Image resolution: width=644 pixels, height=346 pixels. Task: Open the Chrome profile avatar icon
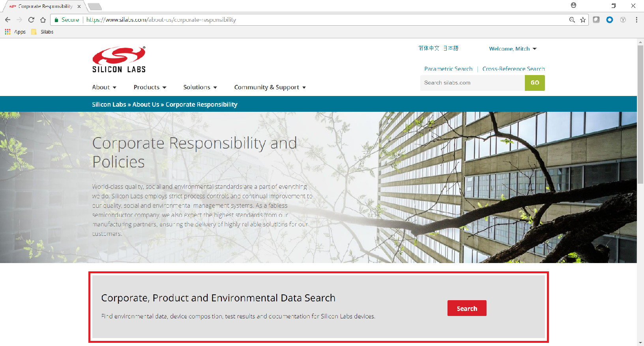pos(573,5)
